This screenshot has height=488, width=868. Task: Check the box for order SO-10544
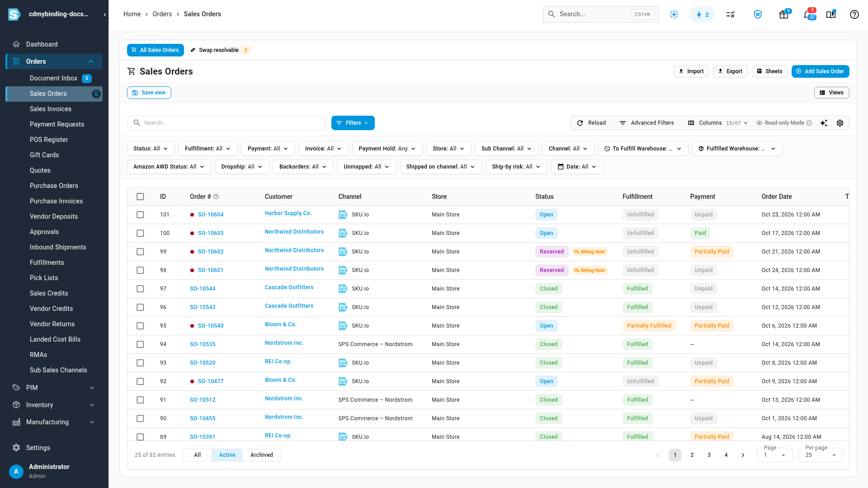(x=140, y=289)
